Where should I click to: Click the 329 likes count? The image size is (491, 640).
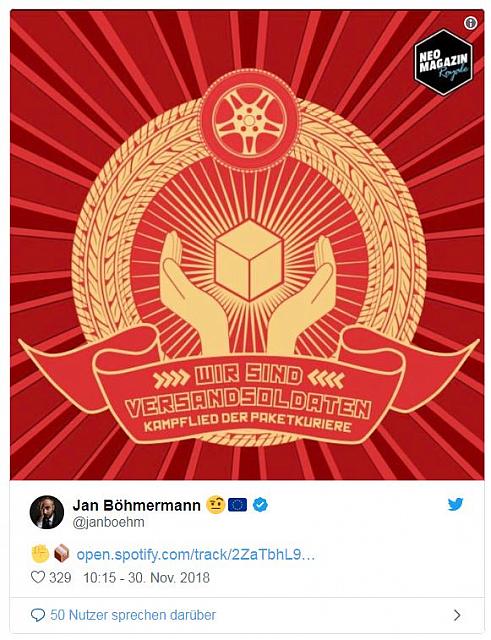pos(60,578)
